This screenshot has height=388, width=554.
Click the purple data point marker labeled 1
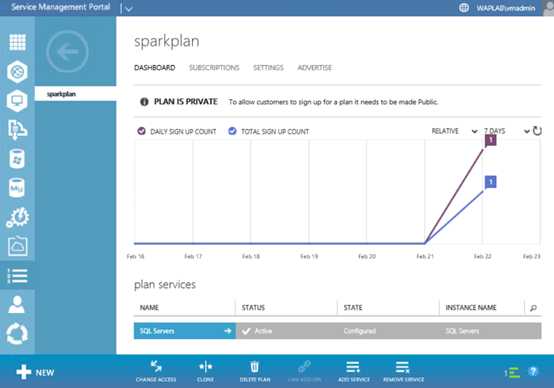(x=490, y=140)
